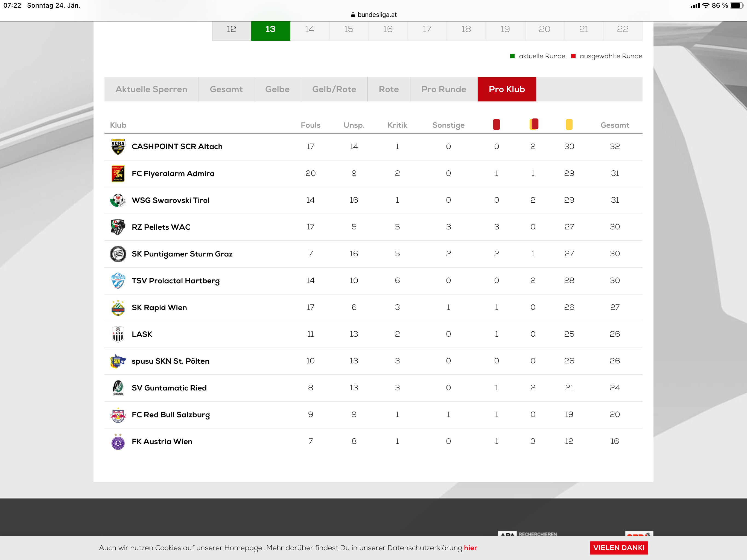
Task: Switch to the Pro Runde tab
Action: point(444,89)
